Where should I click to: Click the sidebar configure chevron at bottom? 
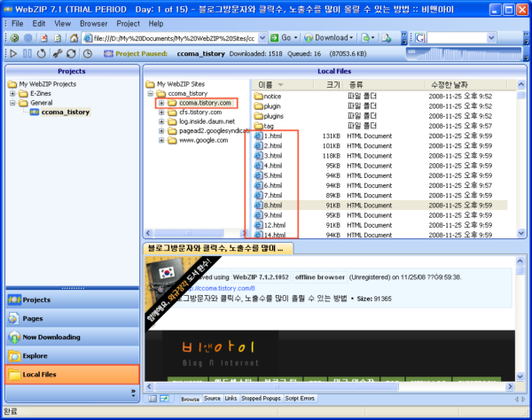pos(133,393)
